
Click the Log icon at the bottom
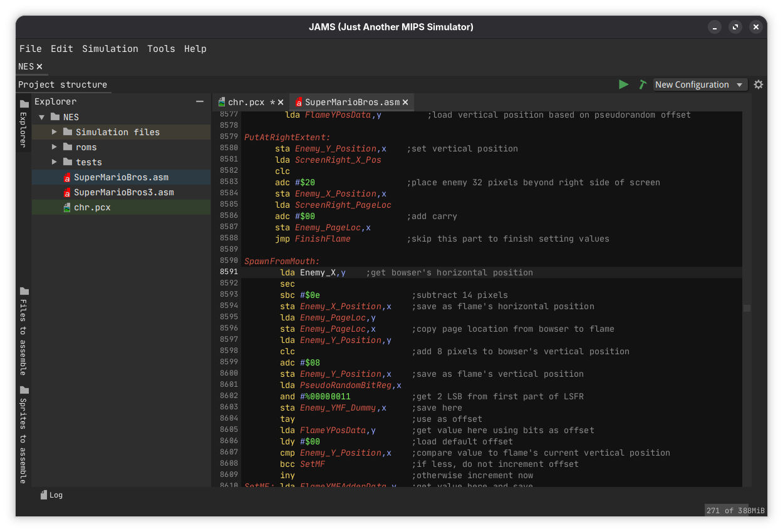(44, 494)
